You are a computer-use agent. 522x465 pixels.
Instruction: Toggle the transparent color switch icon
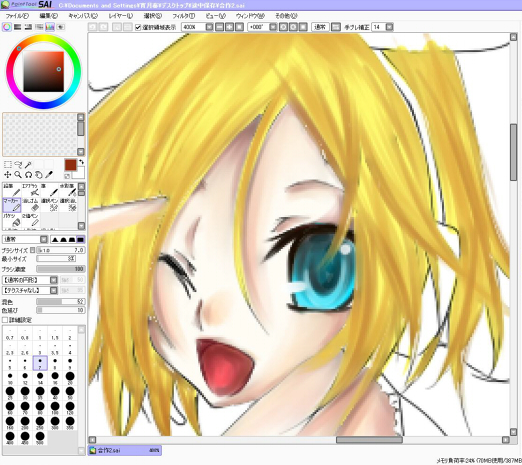(x=67, y=176)
